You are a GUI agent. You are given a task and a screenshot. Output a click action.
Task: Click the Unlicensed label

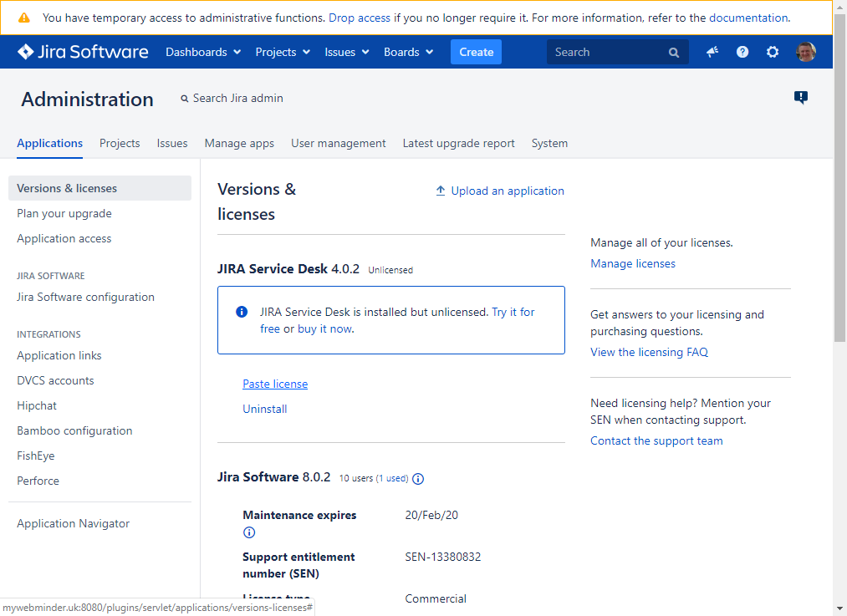pos(390,270)
